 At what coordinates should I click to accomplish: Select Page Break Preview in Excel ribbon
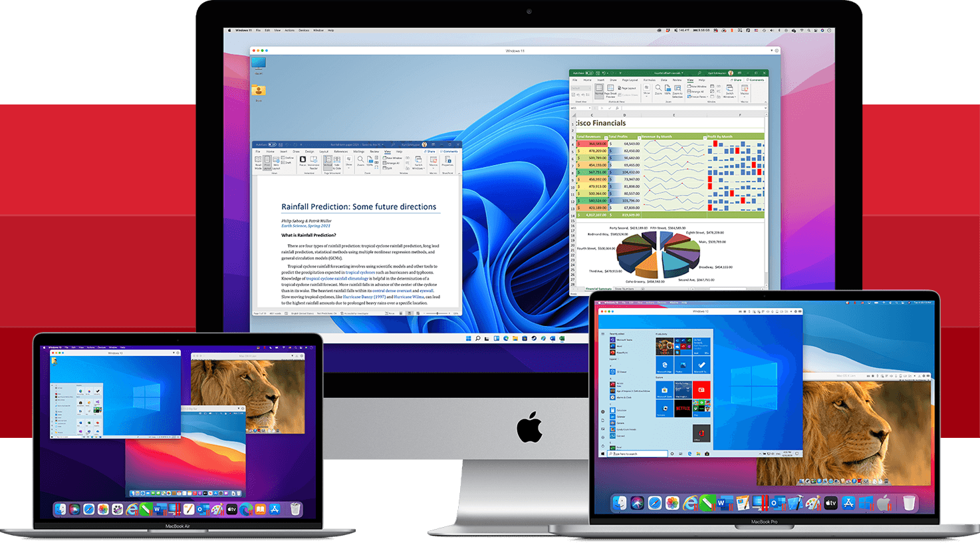click(610, 91)
